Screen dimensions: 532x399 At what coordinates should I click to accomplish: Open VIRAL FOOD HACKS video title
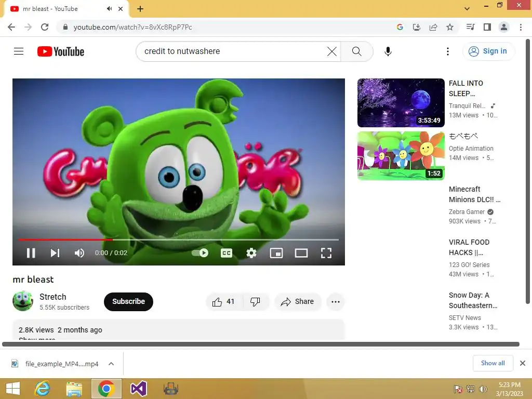(469, 247)
